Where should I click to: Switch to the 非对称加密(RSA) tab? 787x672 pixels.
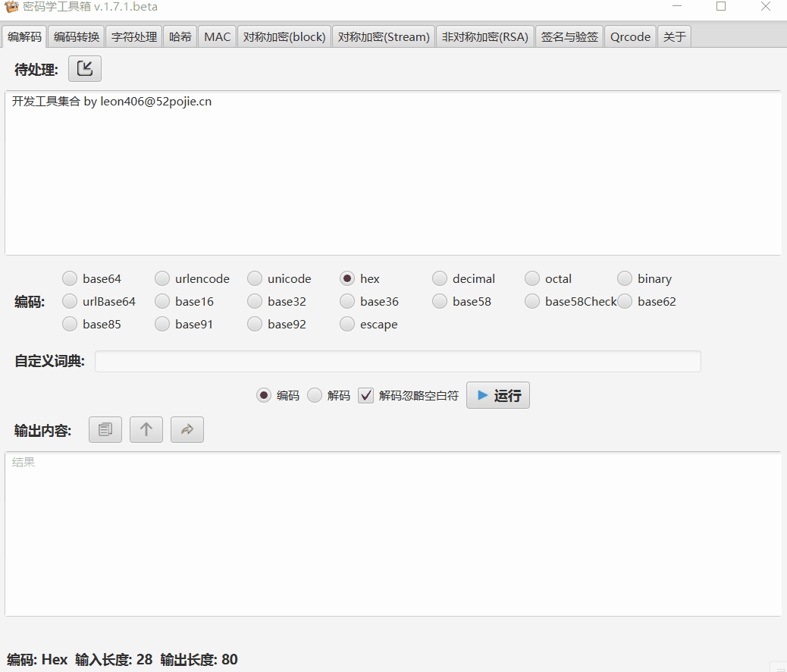tap(484, 36)
